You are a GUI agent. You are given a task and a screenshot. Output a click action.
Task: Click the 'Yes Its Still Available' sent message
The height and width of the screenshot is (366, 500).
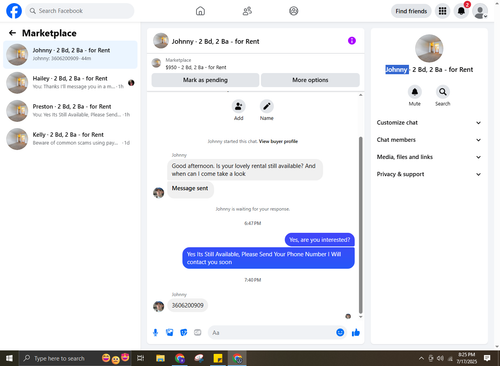268,258
